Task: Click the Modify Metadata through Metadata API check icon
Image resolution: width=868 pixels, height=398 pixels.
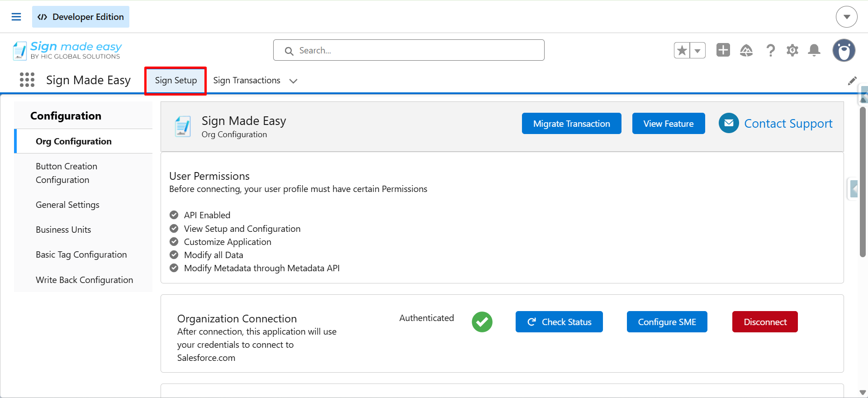Action: pos(174,268)
